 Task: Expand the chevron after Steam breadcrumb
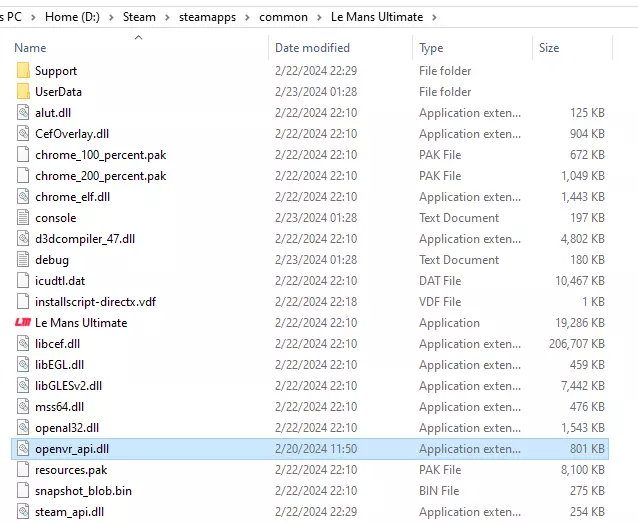(x=167, y=17)
